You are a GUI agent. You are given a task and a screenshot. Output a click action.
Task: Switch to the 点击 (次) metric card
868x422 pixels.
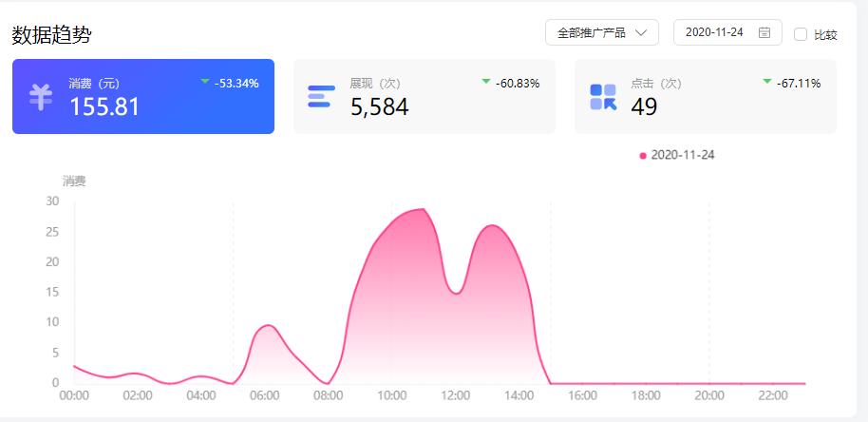[x=705, y=96]
